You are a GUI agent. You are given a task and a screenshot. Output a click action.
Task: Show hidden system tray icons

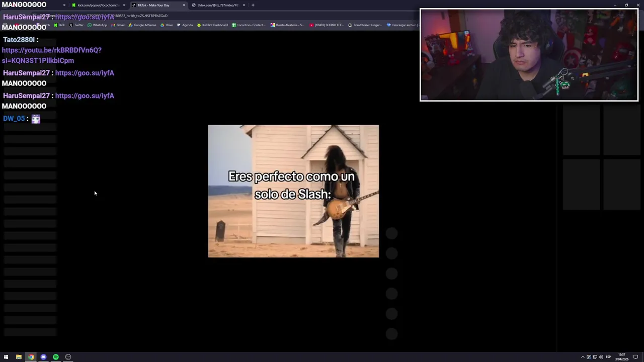(x=583, y=357)
